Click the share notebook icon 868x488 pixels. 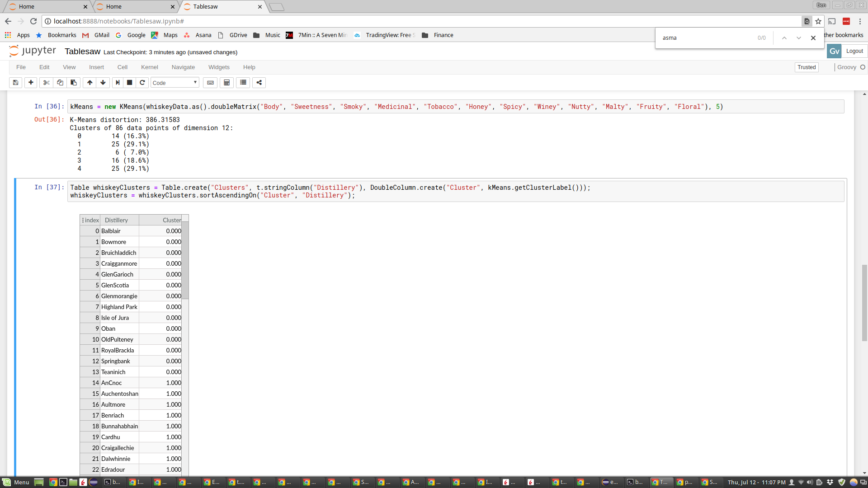(x=259, y=83)
